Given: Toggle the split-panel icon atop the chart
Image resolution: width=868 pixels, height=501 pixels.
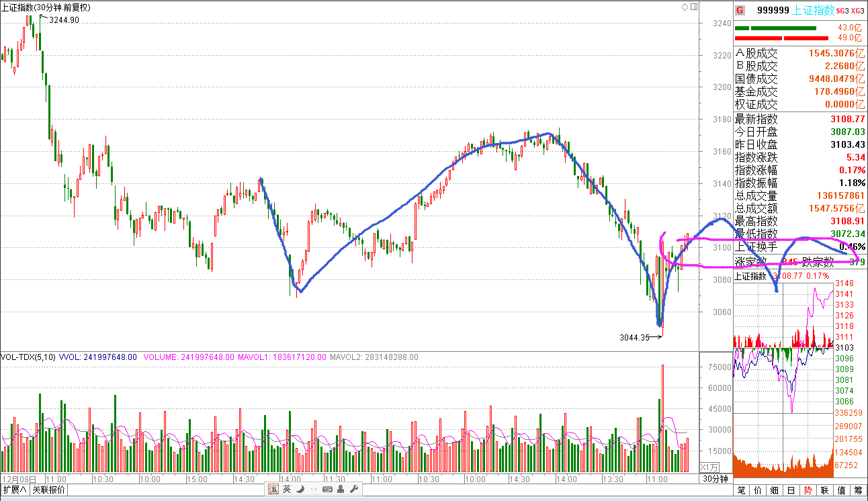Looking at the screenshot, I should pyautogui.click(x=693, y=7).
